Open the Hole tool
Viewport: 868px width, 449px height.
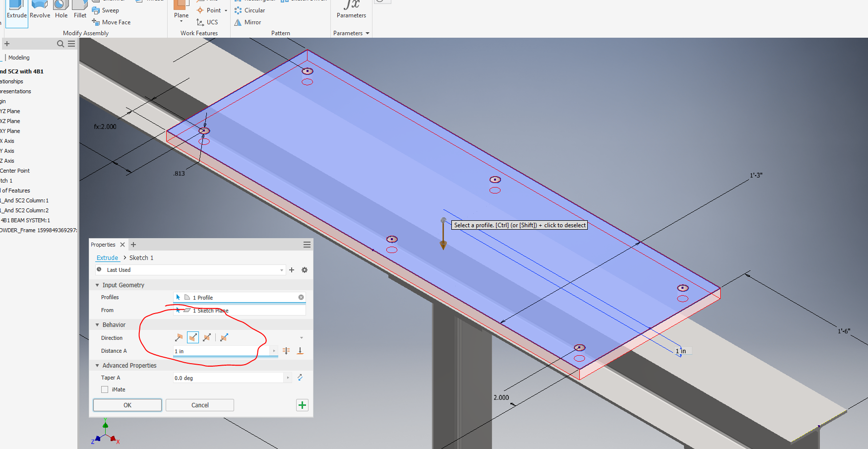click(61, 10)
